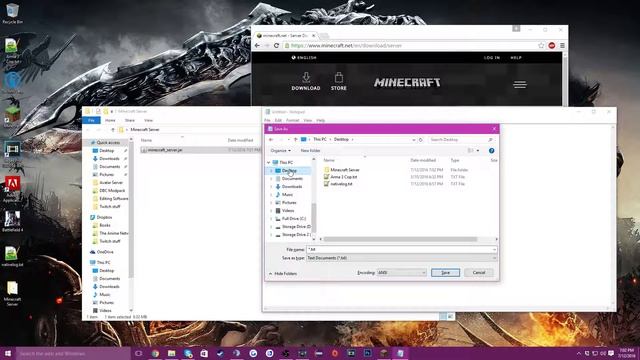Select Videos in Save As tree

coord(288,211)
